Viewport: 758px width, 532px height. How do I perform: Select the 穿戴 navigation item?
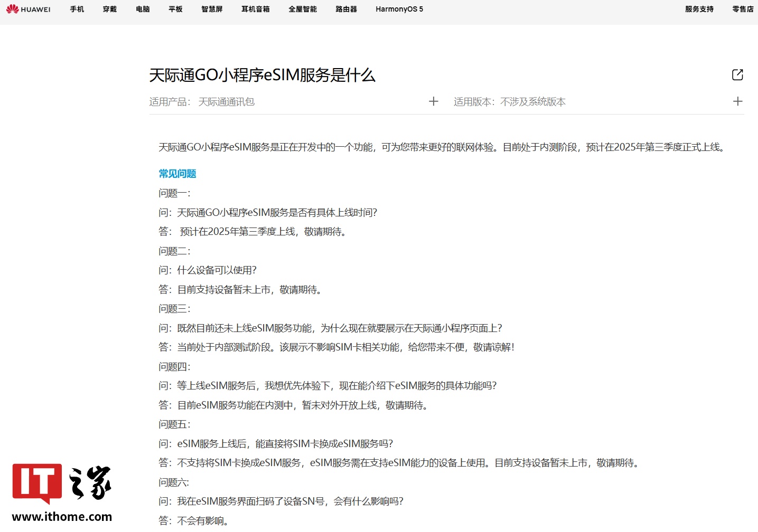109,9
